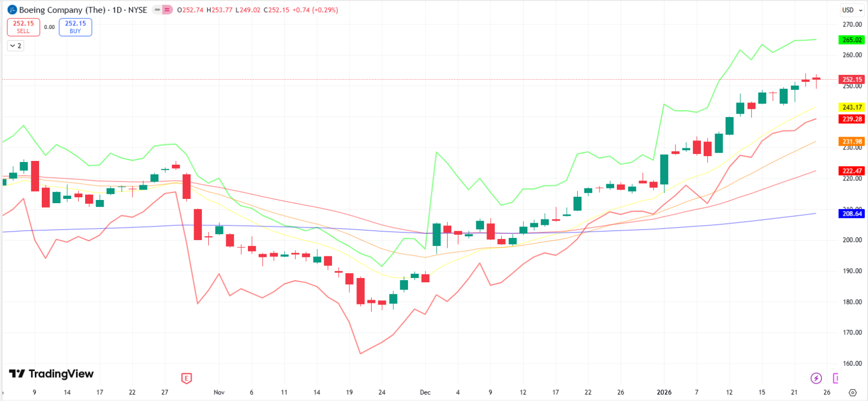Click the 1D interval label in title
Screen dimensions: 868x401
(117, 10)
